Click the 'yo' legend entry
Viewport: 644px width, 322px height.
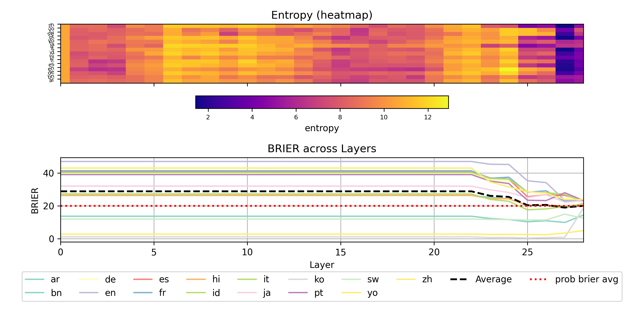coord(372,293)
